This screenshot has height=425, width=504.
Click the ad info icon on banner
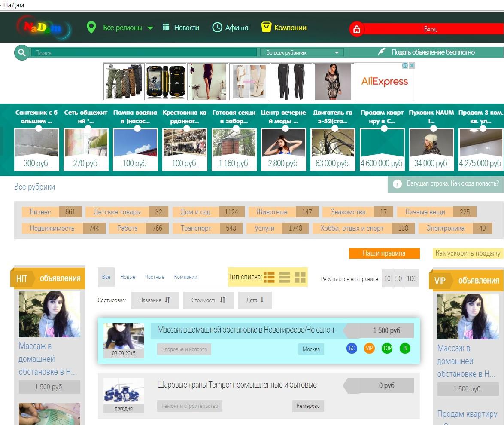pos(405,65)
